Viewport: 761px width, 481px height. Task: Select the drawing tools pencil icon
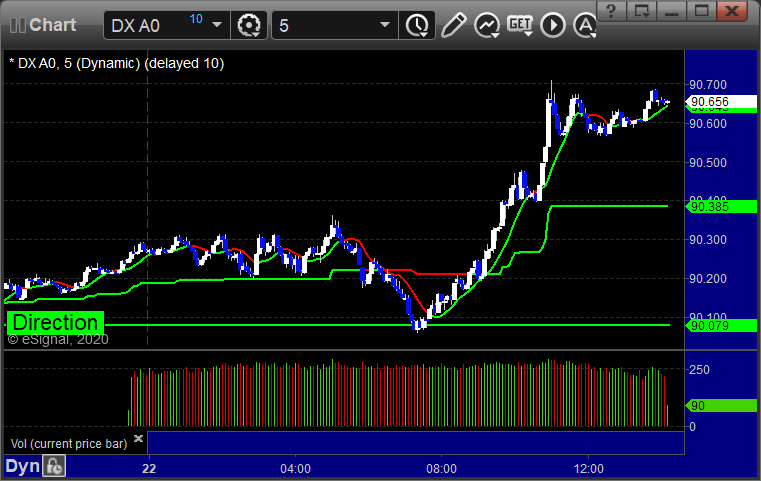coord(454,25)
